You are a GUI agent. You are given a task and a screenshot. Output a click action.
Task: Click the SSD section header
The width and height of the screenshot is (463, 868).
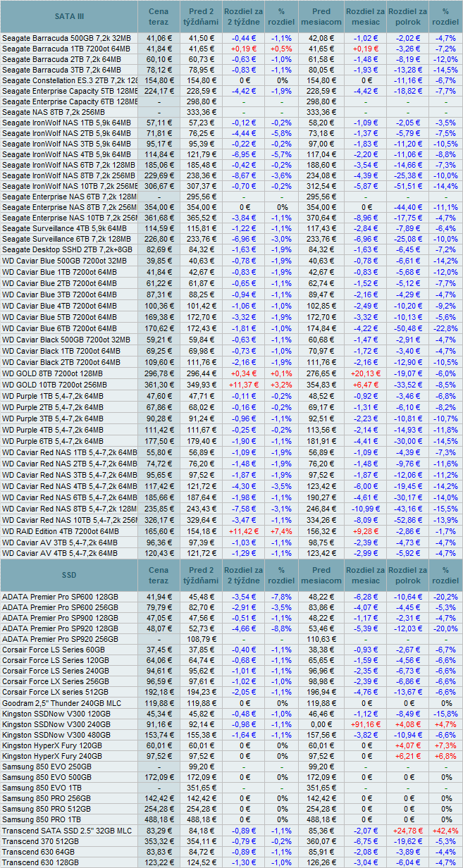click(x=69, y=575)
